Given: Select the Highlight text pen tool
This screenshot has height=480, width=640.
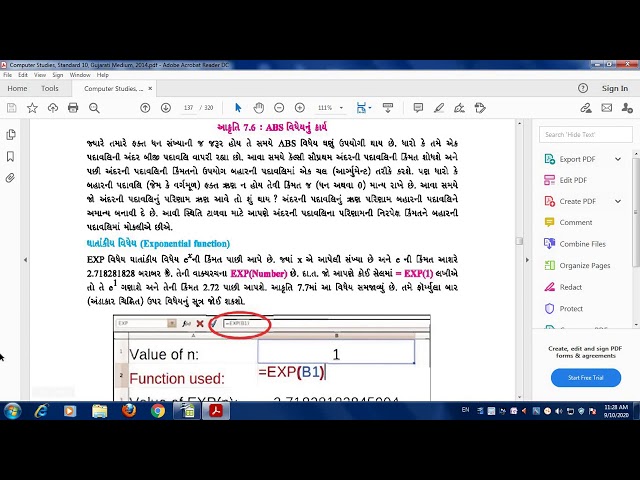Looking at the screenshot, I should point(439,108).
